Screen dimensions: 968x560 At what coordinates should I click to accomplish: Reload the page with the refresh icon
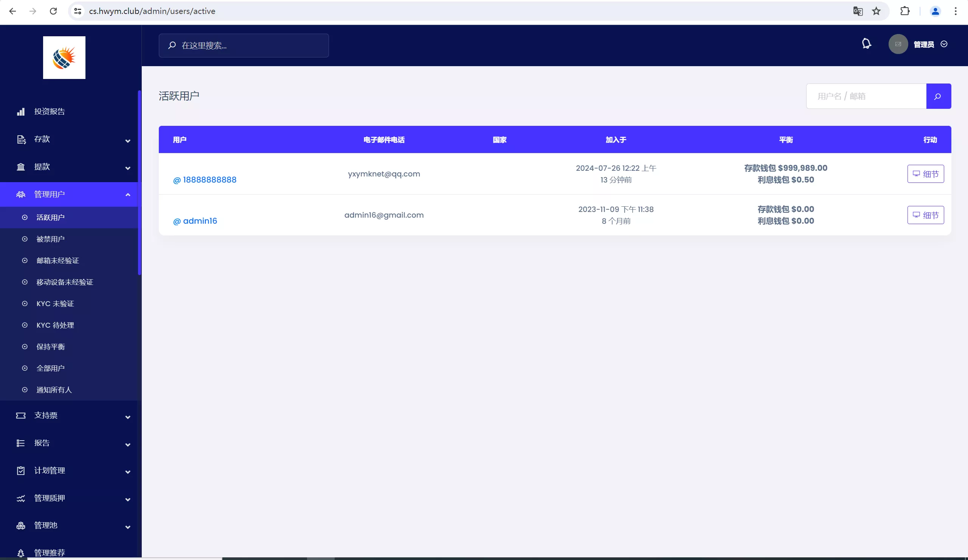pyautogui.click(x=53, y=11)
